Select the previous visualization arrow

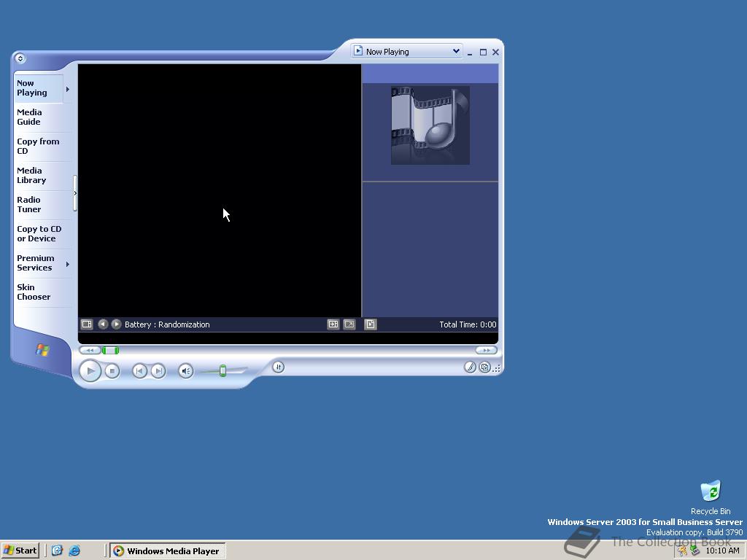103,324
